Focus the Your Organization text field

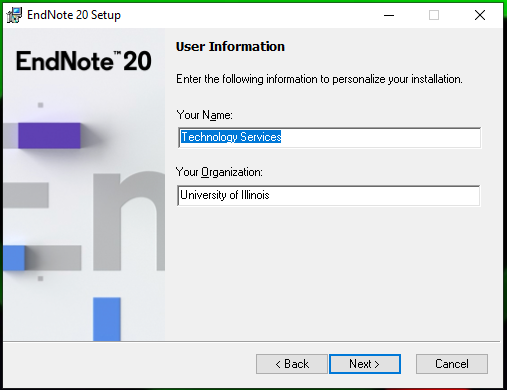(329, 195)
